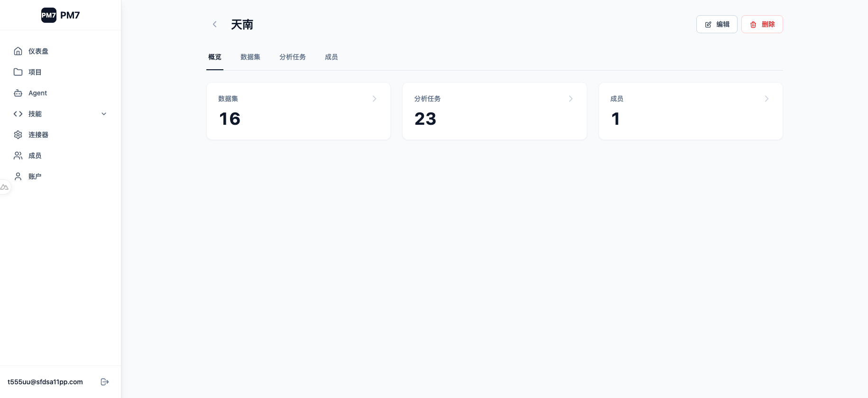Open the Agent robot icon
The width and height of the screenshot is (868, 398).
pos(18,93)
